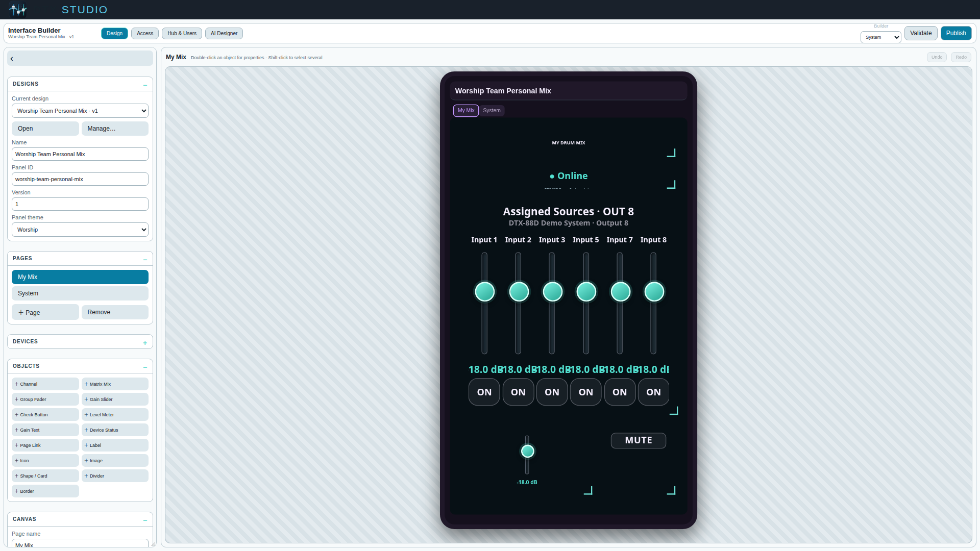This screenshot has height=551, width=980.
Task: Expand the Devices panel section
Action: coord(145,342)
